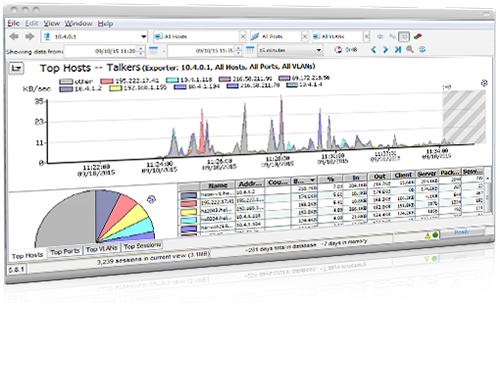Click '3,239 sessions in current view' status text
Viewport: 500px width, 375px height.
(153, 258)
